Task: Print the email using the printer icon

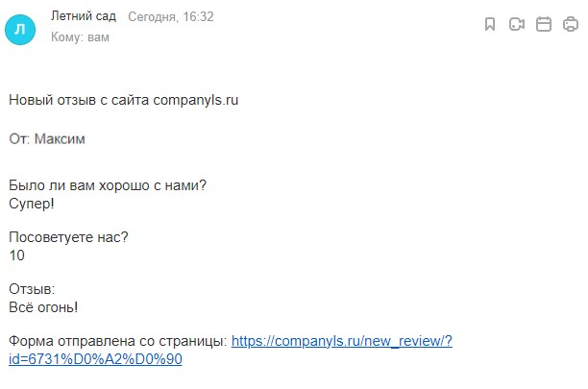Action: click(x=571, y=25)
